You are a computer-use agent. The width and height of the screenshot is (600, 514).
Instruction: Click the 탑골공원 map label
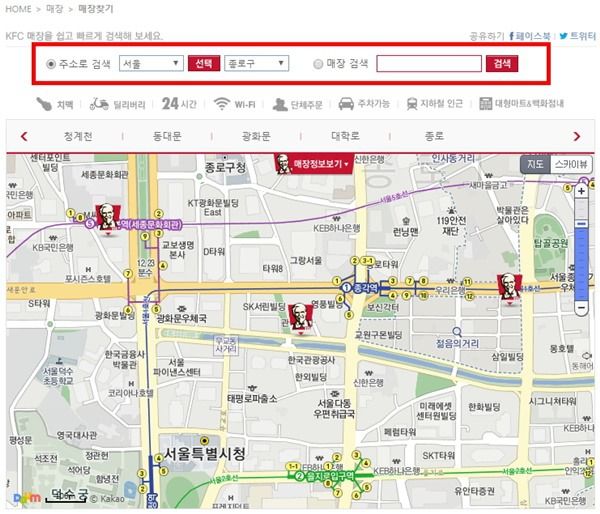pyautogui.click(x=551, y=243)
